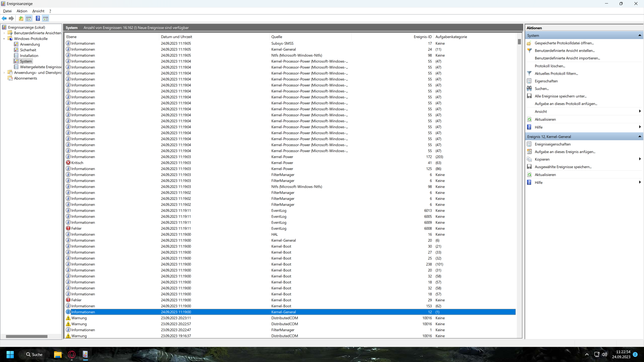
Task: Open the Event Viewer taskbar icon
Action: (x=85, y=354)
